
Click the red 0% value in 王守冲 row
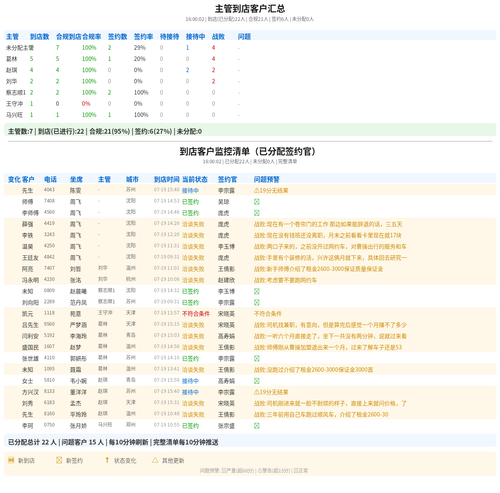pyautogui.click(x=86, y=104)
